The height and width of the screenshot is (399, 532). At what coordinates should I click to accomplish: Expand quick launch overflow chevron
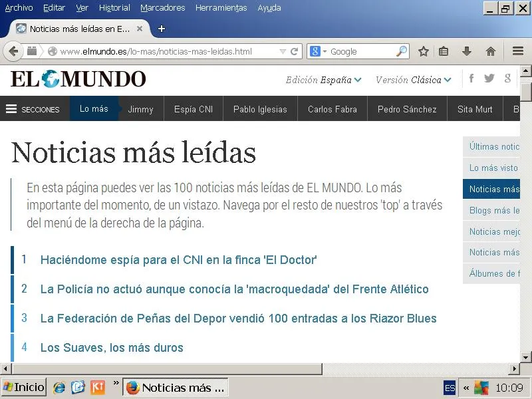click(x=116, y=383)
